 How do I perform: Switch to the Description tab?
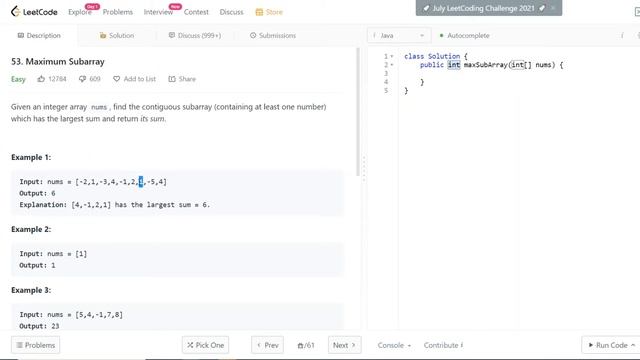click(39, 36)
